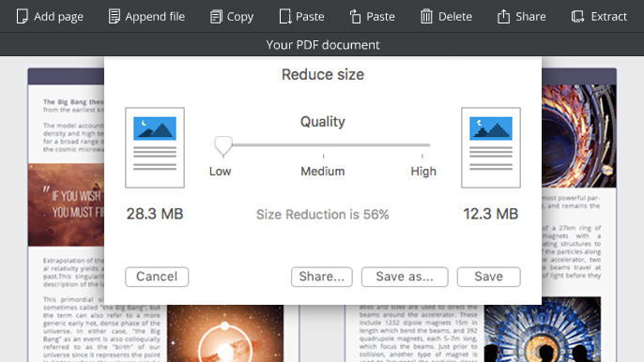Click the 'Quality' label

[322, 122]
